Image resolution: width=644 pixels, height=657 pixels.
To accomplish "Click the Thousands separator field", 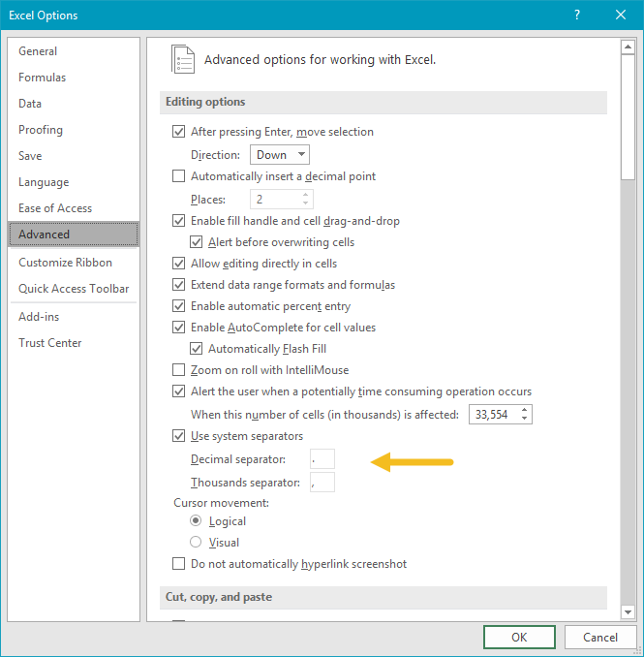I will tap(322, 483).
